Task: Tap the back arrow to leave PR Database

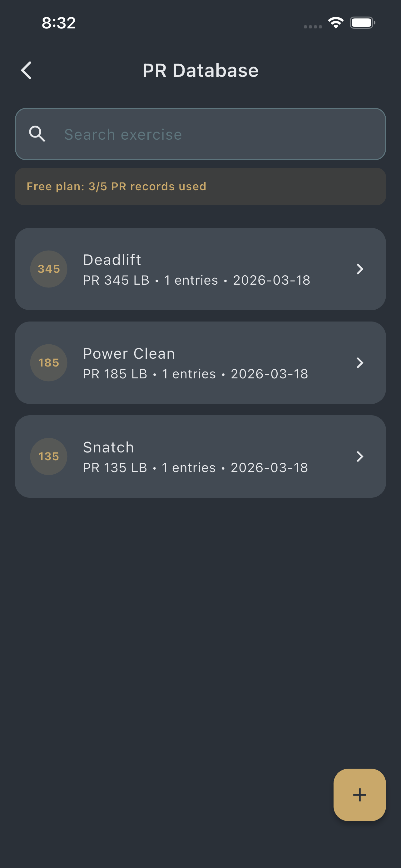Action: pyautogui.click(x=26, y=70)
